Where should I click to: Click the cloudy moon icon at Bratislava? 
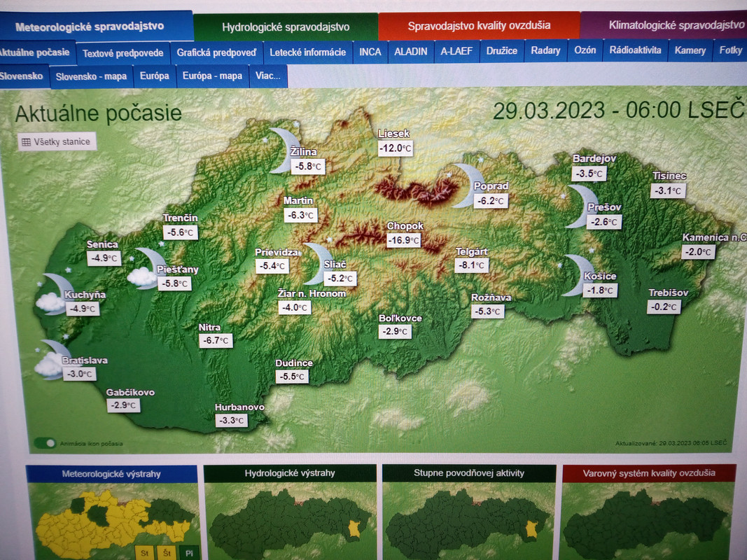(x=51, y=360)
